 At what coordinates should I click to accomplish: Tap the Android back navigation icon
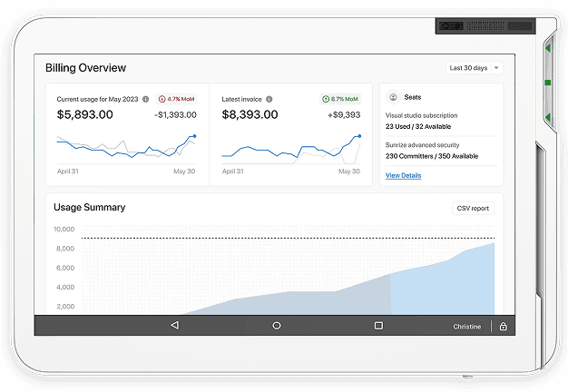tap(174, 326)
